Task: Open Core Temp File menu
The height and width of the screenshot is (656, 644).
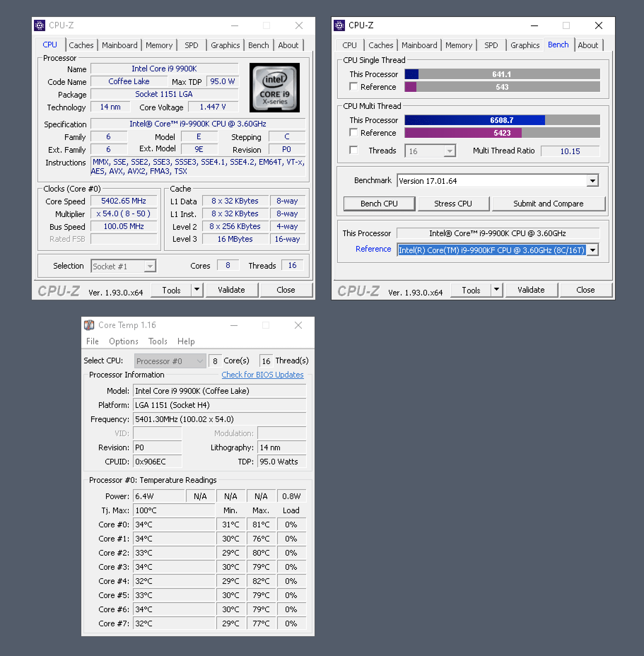Action: (x=93, y=341)
